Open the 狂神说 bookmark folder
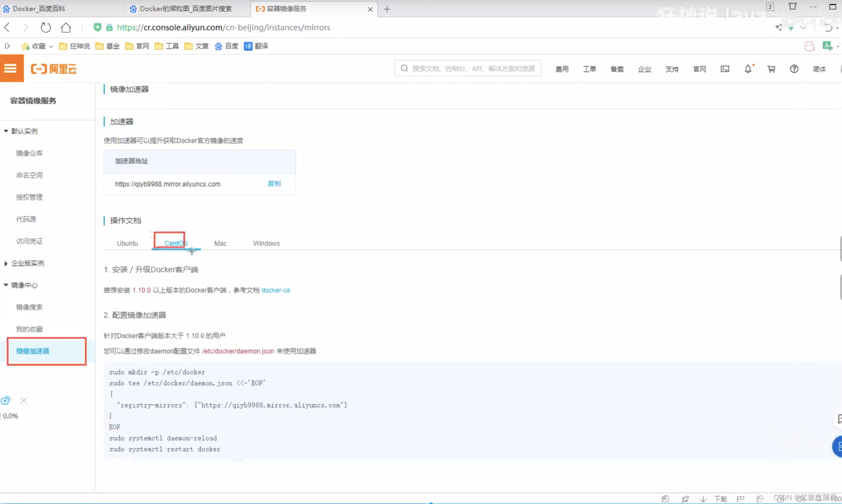Viewport: 842px width, 504px height. 74,46
